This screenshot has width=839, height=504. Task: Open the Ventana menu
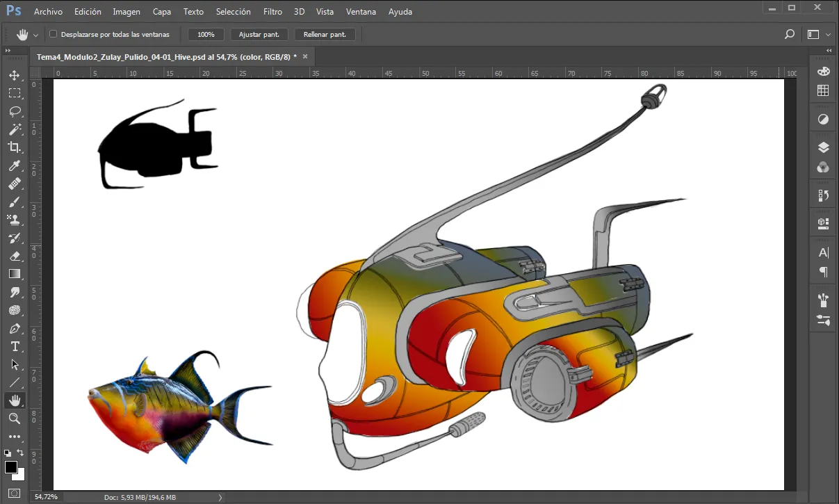tap(361, 12)
